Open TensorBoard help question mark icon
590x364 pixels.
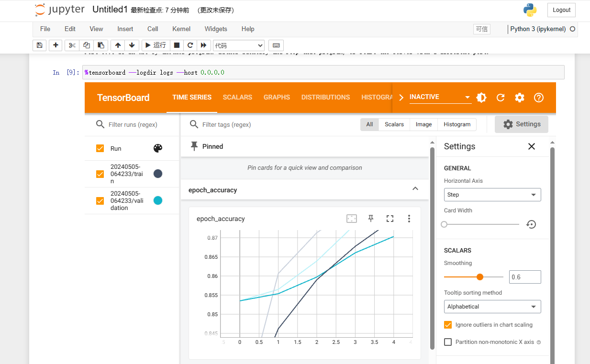point(539,98)
